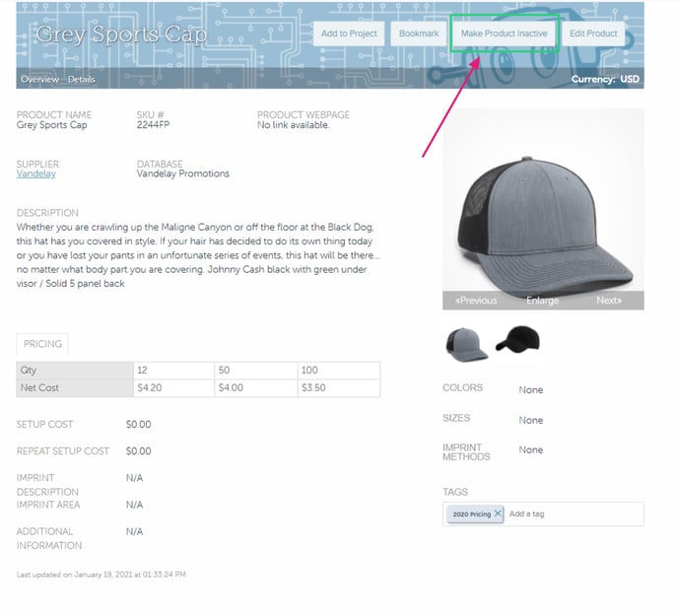Click the Vandelay Promotions database text
This screenshot has height=616, width=678.
click(x=183, y=173)
